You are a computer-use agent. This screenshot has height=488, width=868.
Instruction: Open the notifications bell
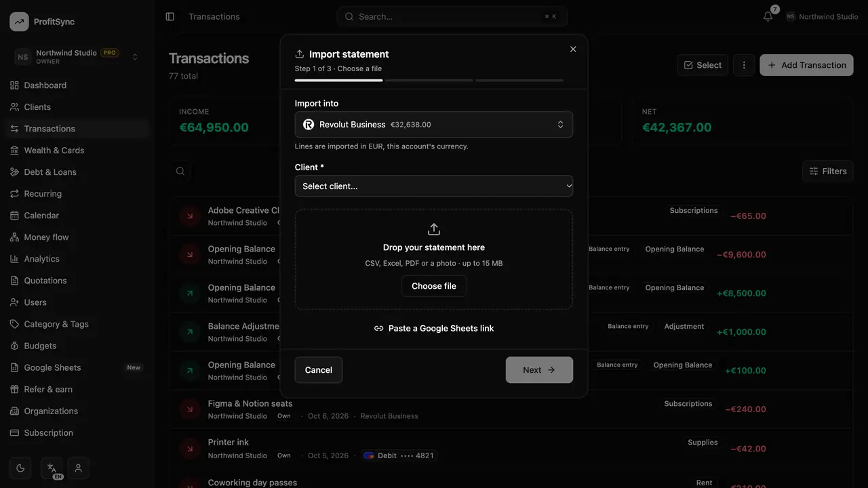[x=768, y=16]
